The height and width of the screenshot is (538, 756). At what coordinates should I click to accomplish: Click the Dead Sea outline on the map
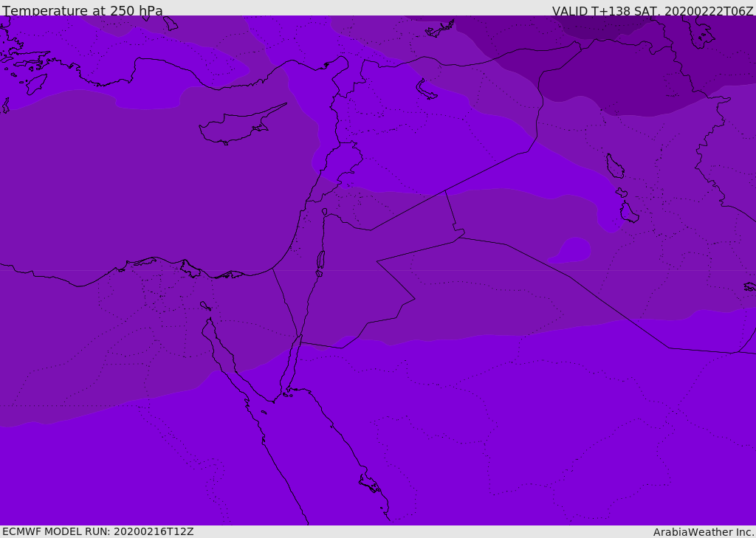(x=320, y=261)
